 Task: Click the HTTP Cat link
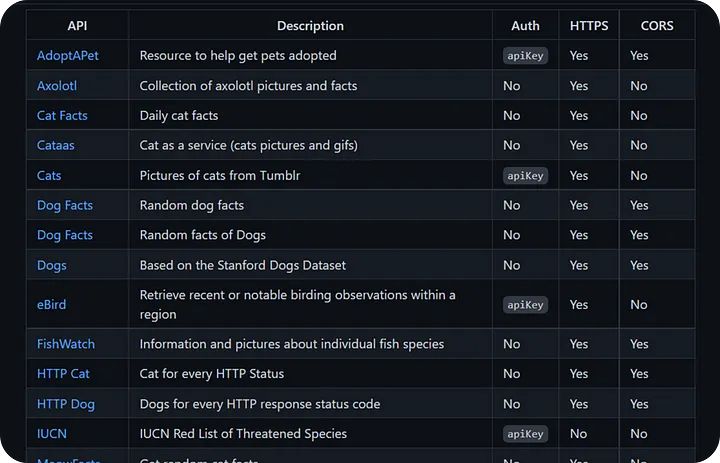pos(63,374)
